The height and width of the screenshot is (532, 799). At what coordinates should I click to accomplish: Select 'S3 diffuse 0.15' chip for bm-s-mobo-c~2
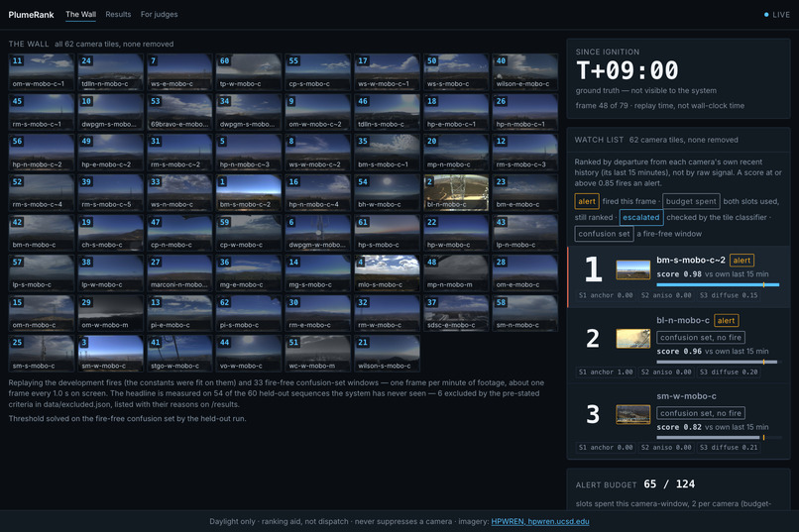(x=729, y=295)
